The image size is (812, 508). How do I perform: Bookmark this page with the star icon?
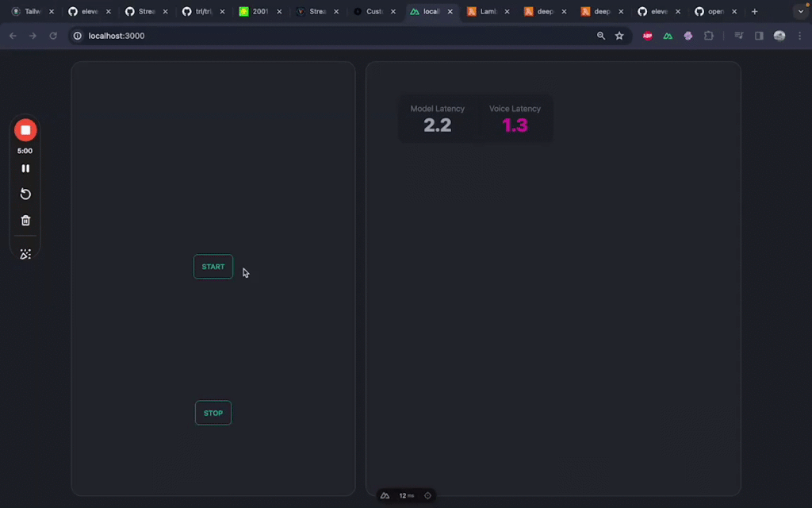[619, 36]
